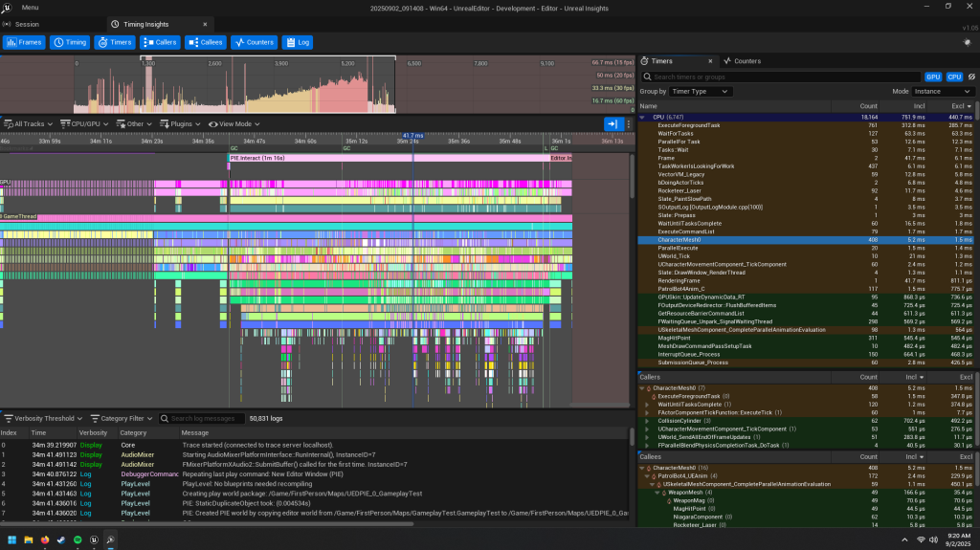Open the View Mode dropdown
The image size is (980, 550).
click(234, 123)
